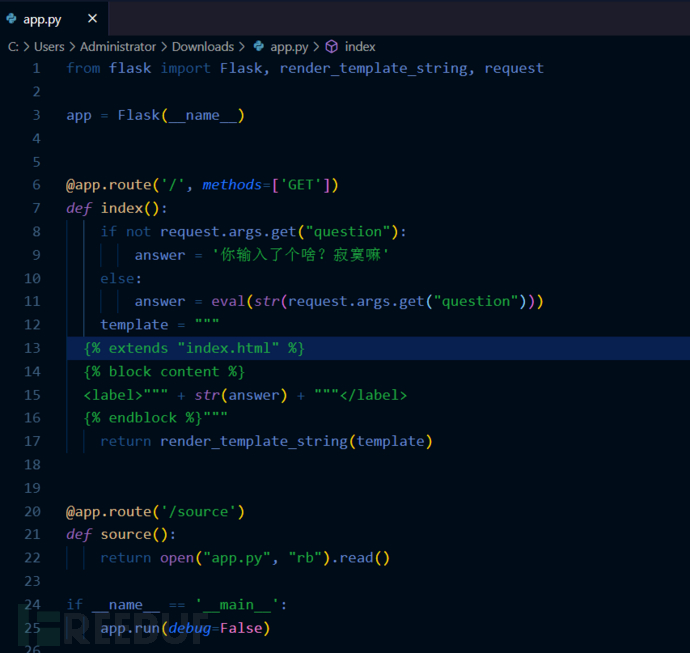Click the 'def source():' definition
This screenshot has width=690, height=653.
pos(121,535)
